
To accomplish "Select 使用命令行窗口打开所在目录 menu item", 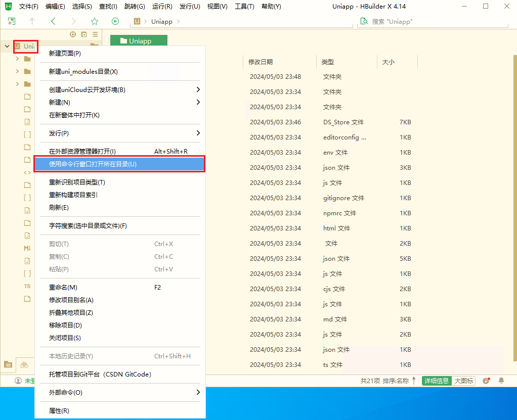I will coord(119,164).
